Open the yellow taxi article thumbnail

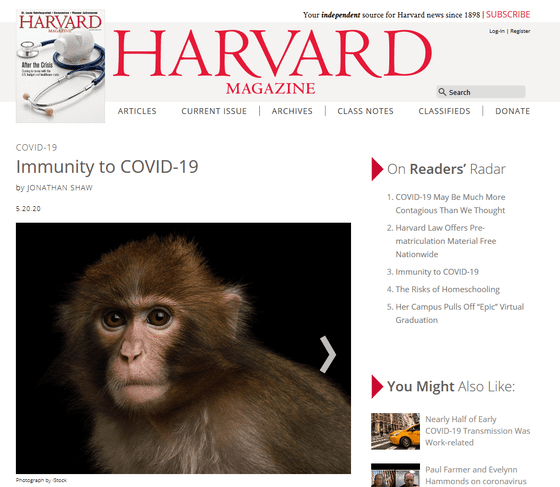click(x=395, y=431)
